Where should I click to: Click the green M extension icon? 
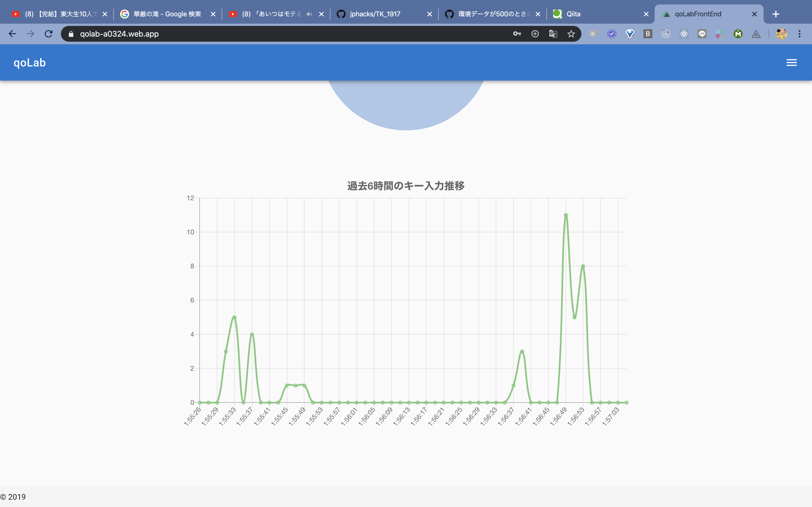(738, 34)
